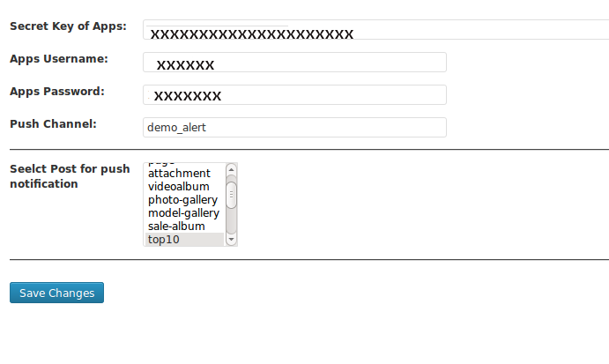Click the Secret Key of Apps field
Screen dimensions: 609x364
(x=376, y=29)
